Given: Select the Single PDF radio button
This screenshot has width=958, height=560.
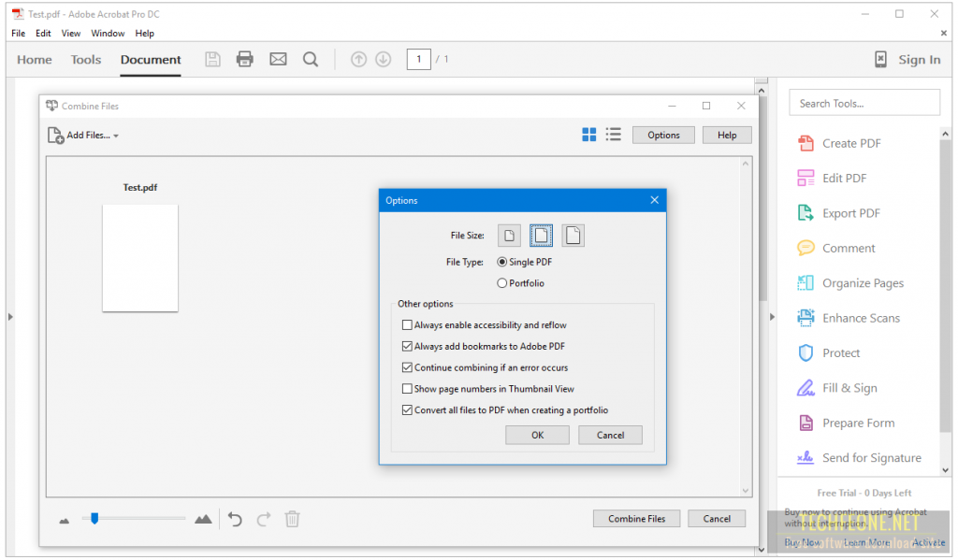Looking at the screenshot, I should click(x=502, y=262).
